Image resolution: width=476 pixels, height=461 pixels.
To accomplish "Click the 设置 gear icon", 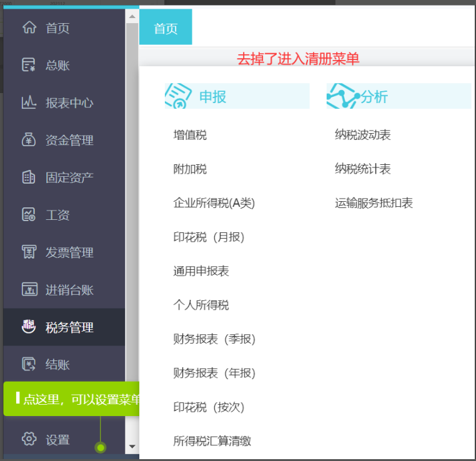I will click(x=29, y=439).
